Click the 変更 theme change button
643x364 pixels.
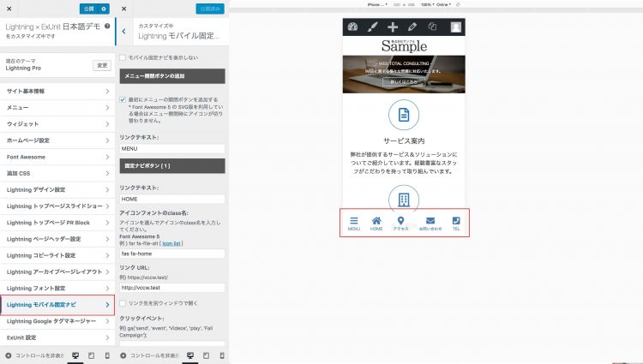coord(102,65)
